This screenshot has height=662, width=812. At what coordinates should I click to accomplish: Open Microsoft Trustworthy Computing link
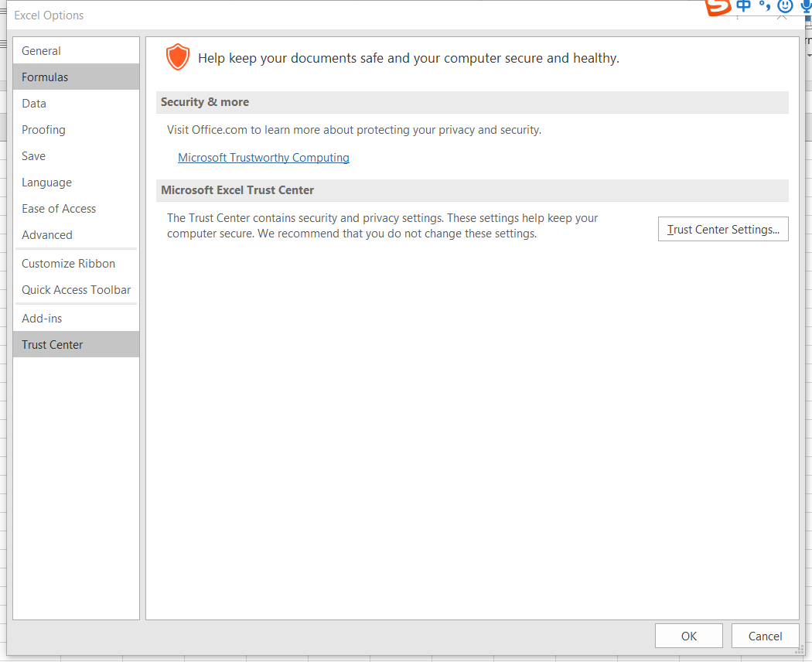coord(264,158)
